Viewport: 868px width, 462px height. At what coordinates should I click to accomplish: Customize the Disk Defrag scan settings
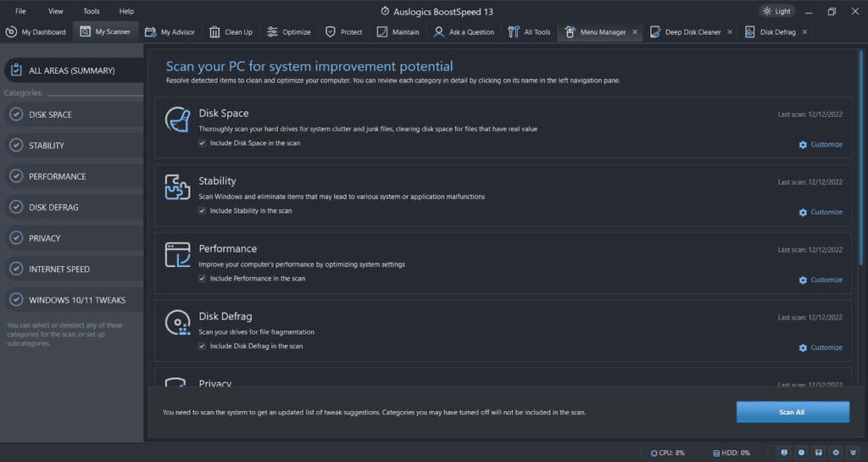(x=821, y=348)
